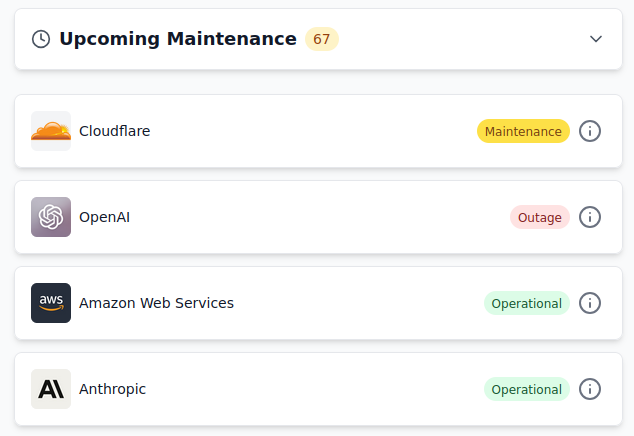Click the Anthropic logo
Screen dimensions: 634x436
pos(51,389)
